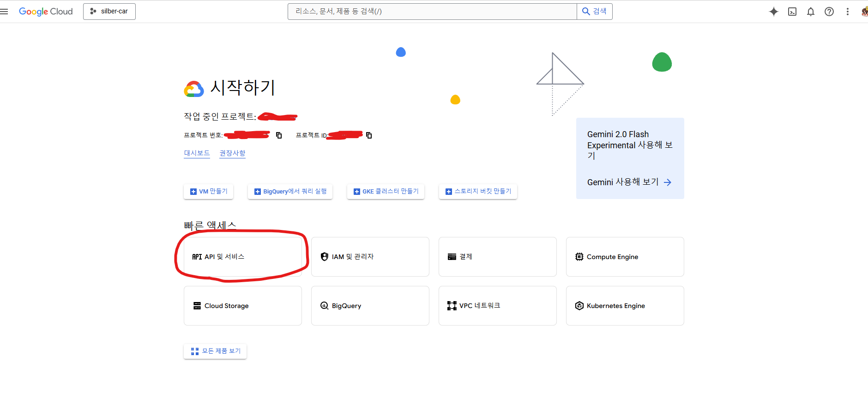Click the API icon in quick access

click(x=197, y=257)
